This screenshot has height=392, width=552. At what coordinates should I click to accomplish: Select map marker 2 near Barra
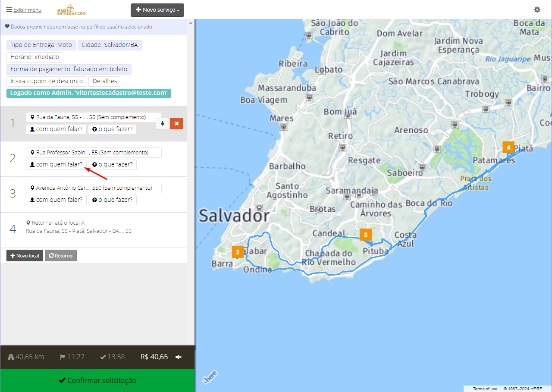click(238, 252)
